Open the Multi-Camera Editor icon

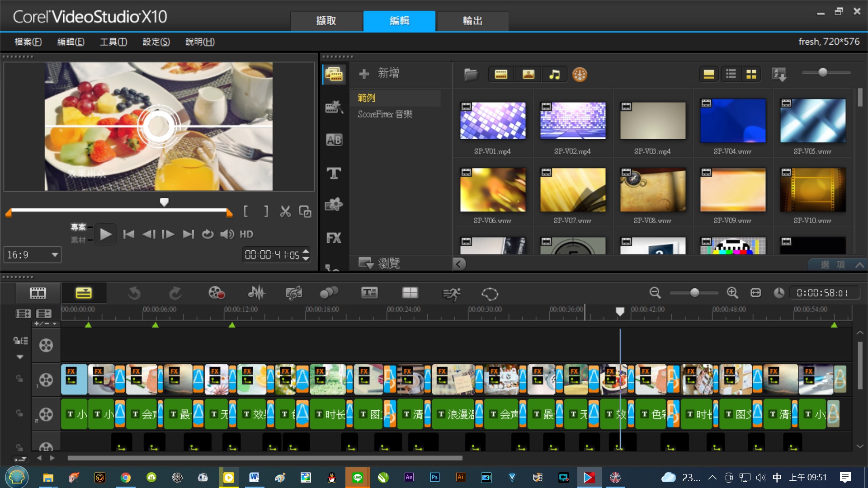pyautogui.click(x=410, y=293)
